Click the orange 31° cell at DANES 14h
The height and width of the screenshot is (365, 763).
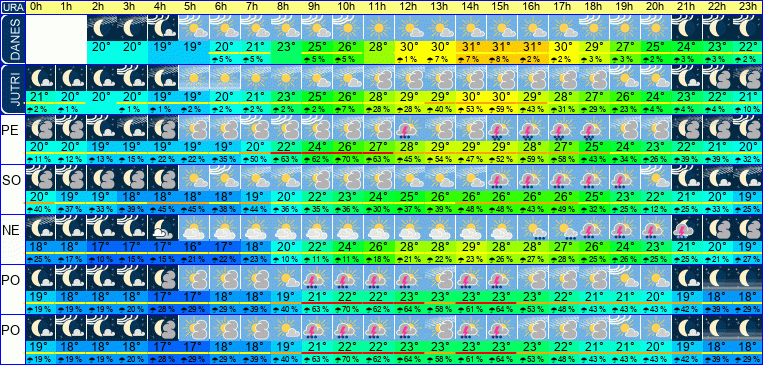click(471, 48)
